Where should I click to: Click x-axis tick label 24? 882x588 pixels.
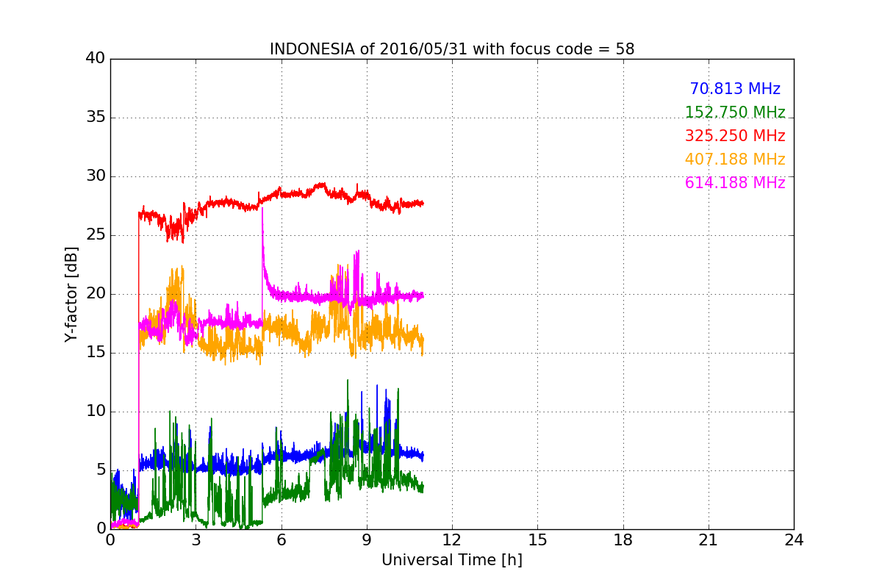(794, 540)
